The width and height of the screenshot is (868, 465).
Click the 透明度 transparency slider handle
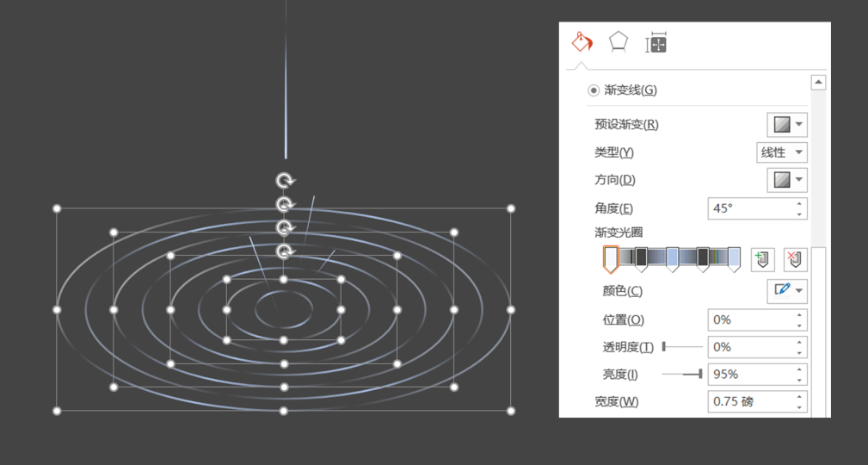tap(664, 347)
